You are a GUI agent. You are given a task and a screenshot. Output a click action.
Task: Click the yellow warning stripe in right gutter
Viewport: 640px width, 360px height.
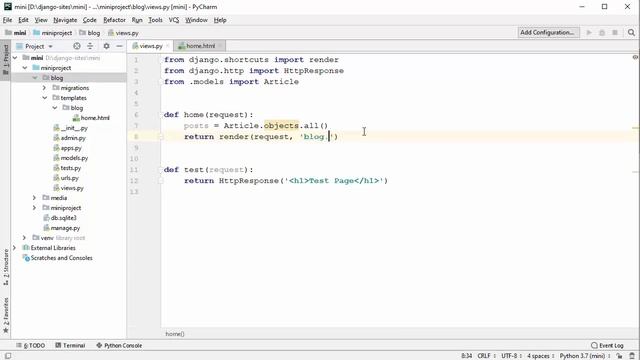point(636,128)
